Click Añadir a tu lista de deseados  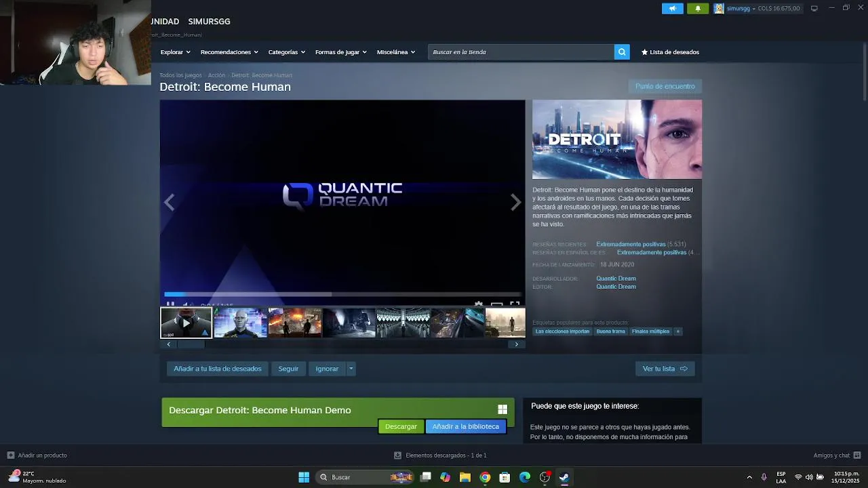(x=217, y=369)
